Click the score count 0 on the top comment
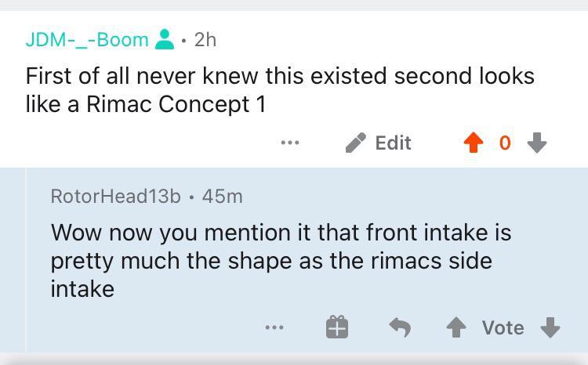The height and width of the screenshot is (365, 588). pos(505,143)
